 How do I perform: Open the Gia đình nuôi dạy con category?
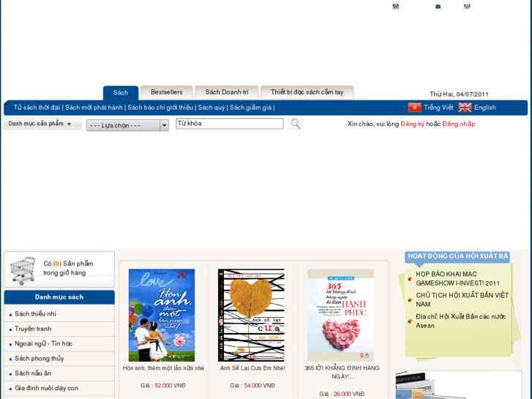[x=47, y=388]
